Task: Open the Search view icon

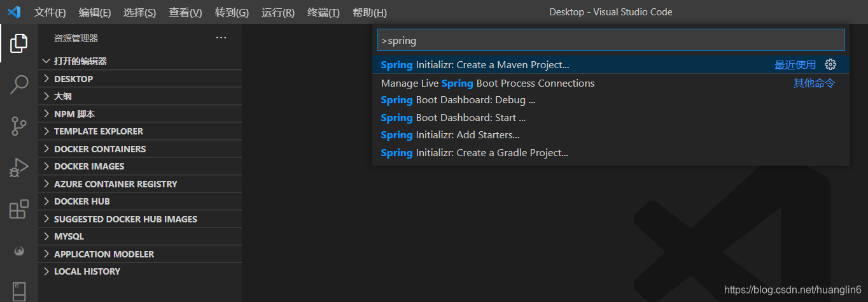Action: [x=19, y=85]
